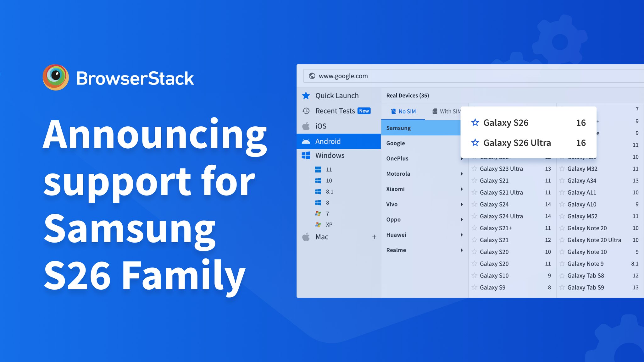Image resolution: width=644 pixels, height=362 pixels.
Task: Select Galaxy Note 10 device row
Action: tap(600, 252)
